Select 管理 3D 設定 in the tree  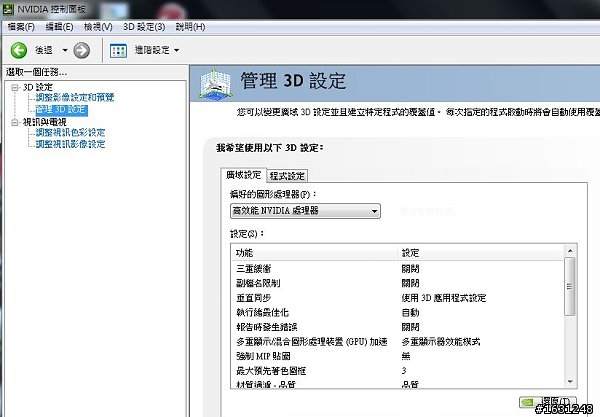(x=62, y=110)
